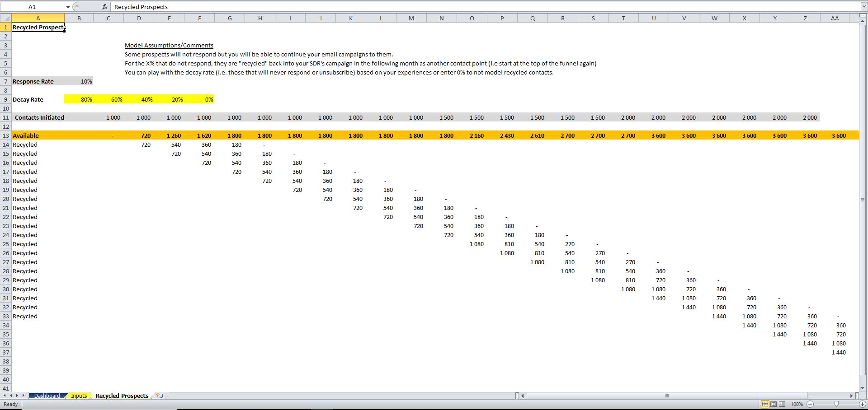Viewport: 868px width, 410px height.
Task: Click the first-sheet navigation arrow icon
Action: [4, 396]
